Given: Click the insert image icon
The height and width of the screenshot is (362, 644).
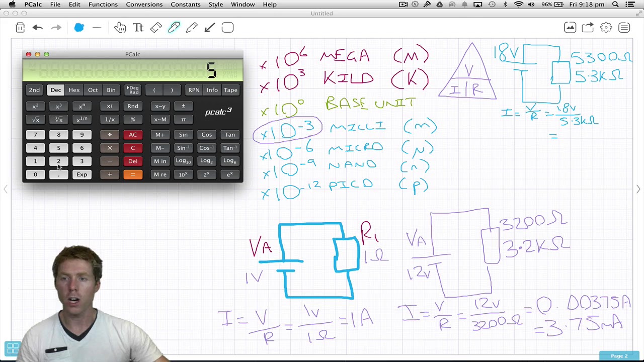Looking at the screenshot, I should click(570, 28).
